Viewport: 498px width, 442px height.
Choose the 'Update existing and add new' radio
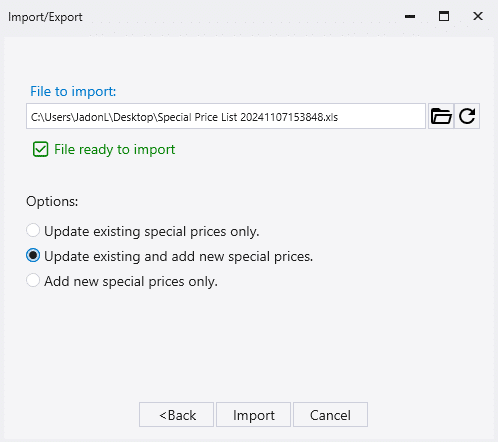(33, 256)
